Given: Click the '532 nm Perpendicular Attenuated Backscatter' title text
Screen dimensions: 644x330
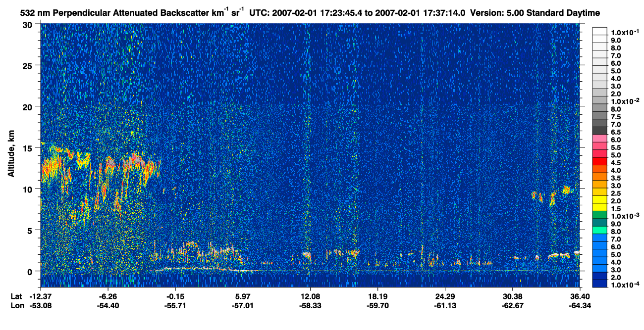Looking at the screenshot, I should tap(115, 12).
